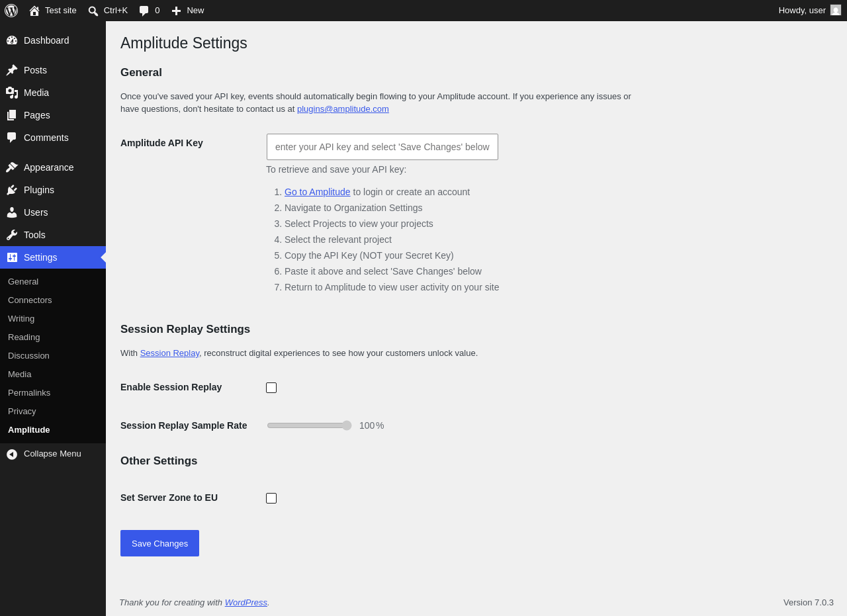Click the Users person icon
The image size is (847, 616).
[12, 212]
